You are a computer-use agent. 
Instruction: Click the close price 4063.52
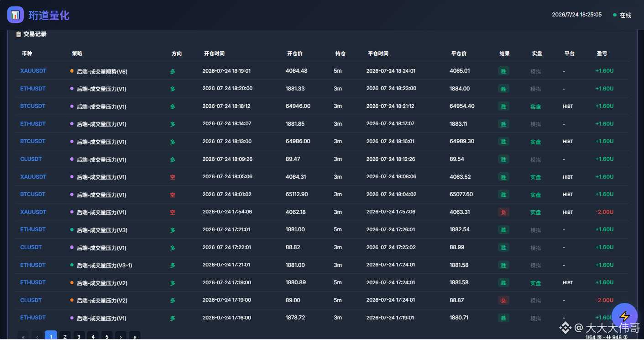pyautogui.click(x=460, y=177)
